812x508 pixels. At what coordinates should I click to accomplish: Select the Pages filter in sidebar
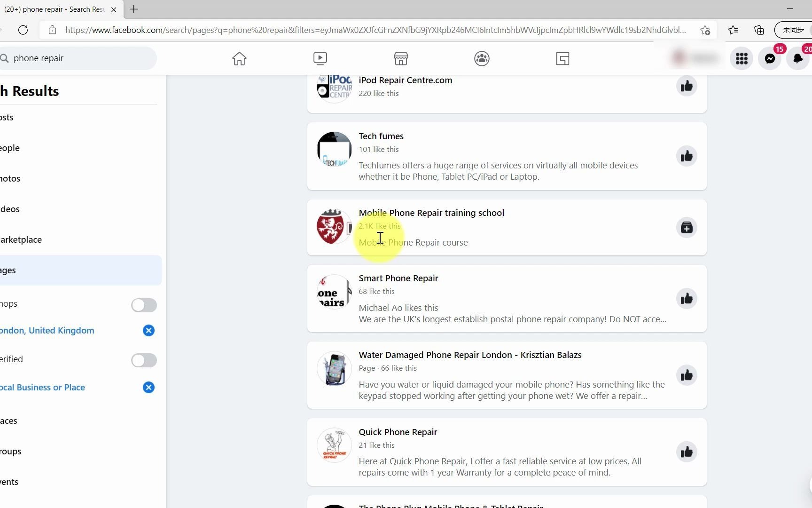click(80, 270)
